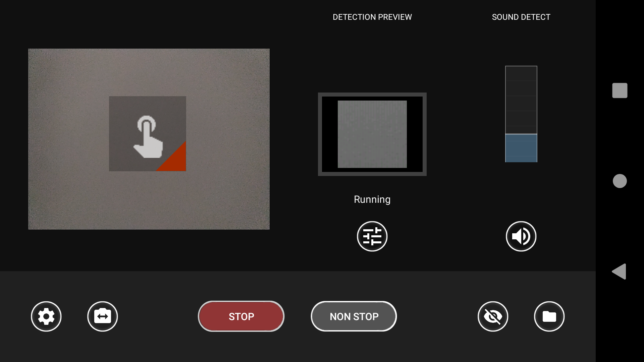Tap the Android home circle
The image size is (644, 362).
tap(620, 181)
